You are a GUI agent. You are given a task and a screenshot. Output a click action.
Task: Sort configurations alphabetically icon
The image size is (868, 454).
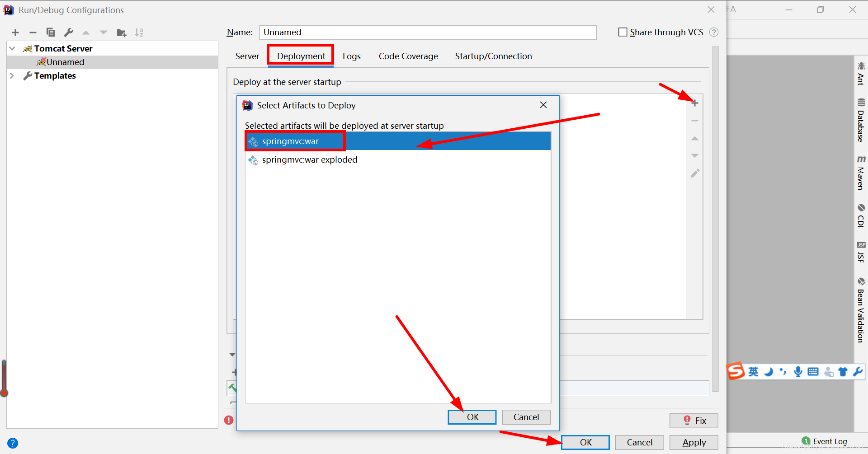point(139,33)
